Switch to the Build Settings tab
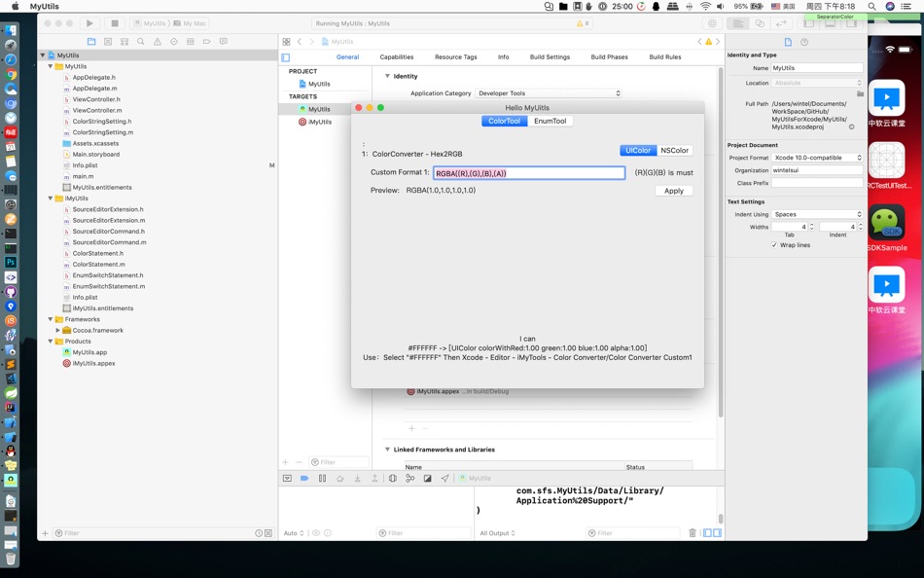 click(550, 57)
